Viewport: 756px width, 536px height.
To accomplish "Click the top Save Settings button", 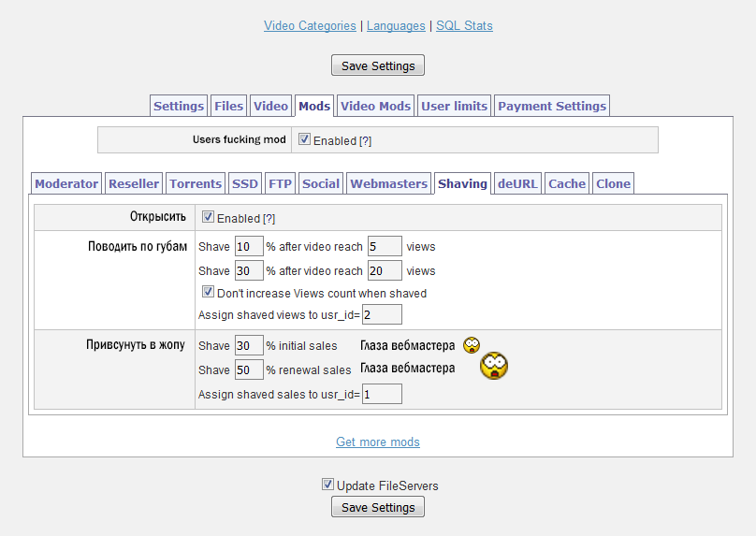I will coord(378,65).
